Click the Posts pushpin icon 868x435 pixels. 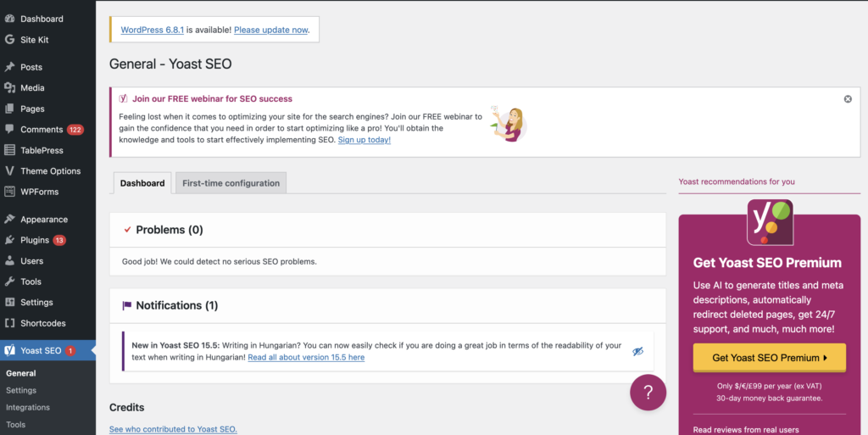click(9, 67)
